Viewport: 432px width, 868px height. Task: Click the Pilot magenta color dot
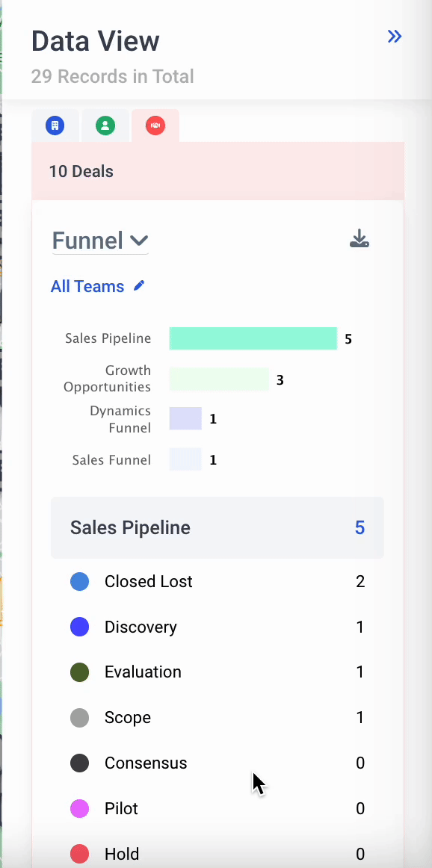[x=80, y=808]
